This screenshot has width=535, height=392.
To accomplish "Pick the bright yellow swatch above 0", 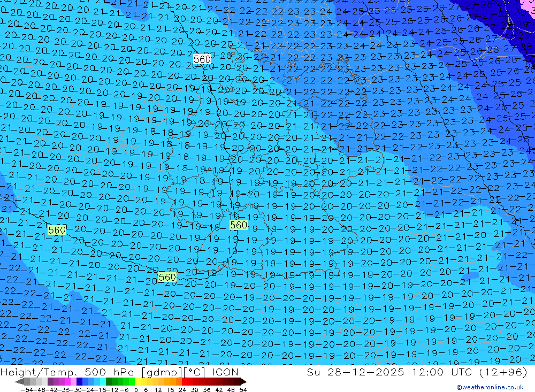I will click(137, 381).
